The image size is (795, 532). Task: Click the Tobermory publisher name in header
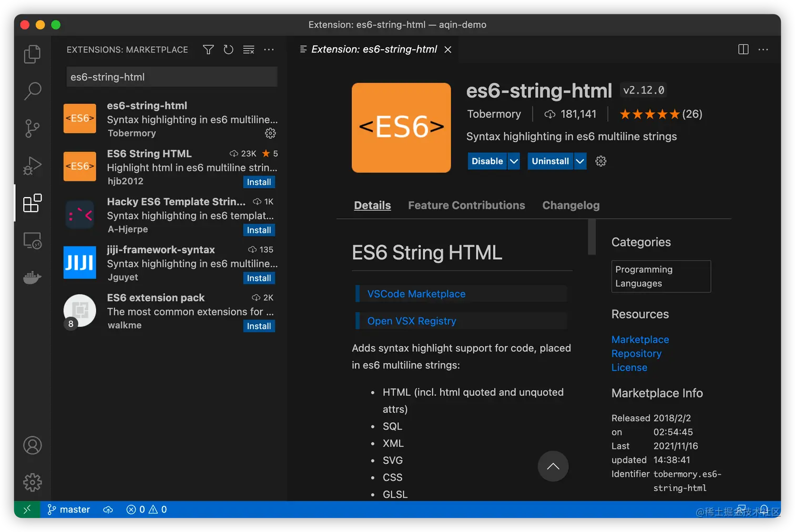click(x=494, y=114)
